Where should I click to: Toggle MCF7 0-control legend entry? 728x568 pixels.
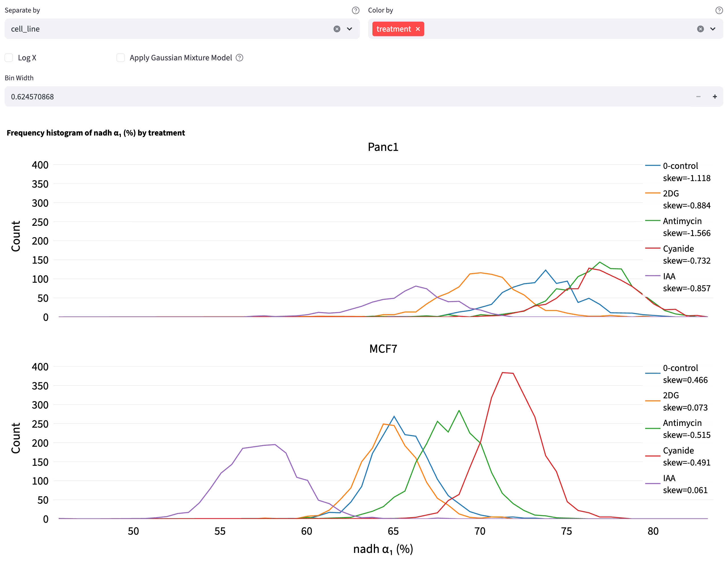(x=678, y=374)
